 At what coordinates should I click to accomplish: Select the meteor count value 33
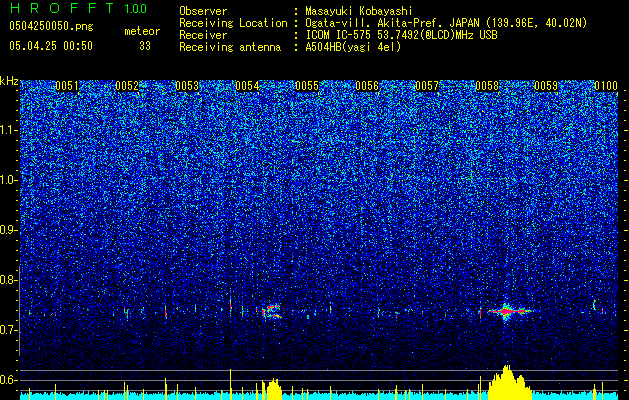click(145, 46)
